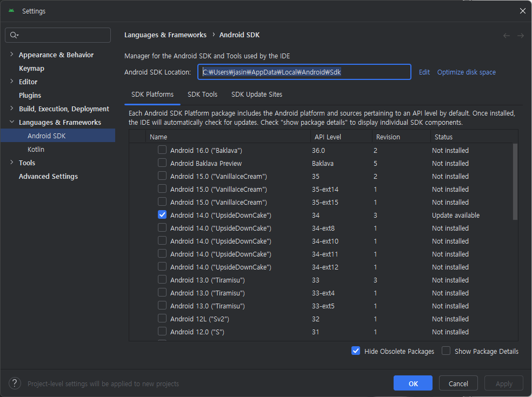The image size is (532, 397).
Task: Expand Appearance & Behavior section
Action: (x=12, y=54)
